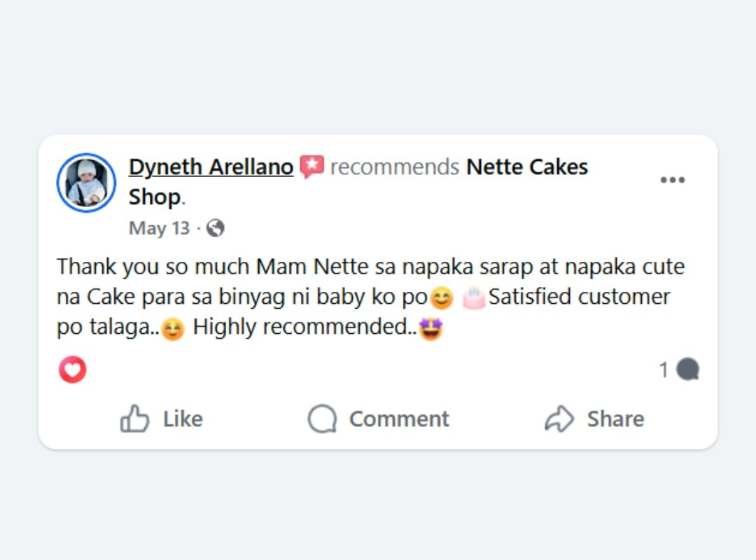Open Dyneth Arellano's profile picture
This screenshot has width=756, height=560.
86,183
